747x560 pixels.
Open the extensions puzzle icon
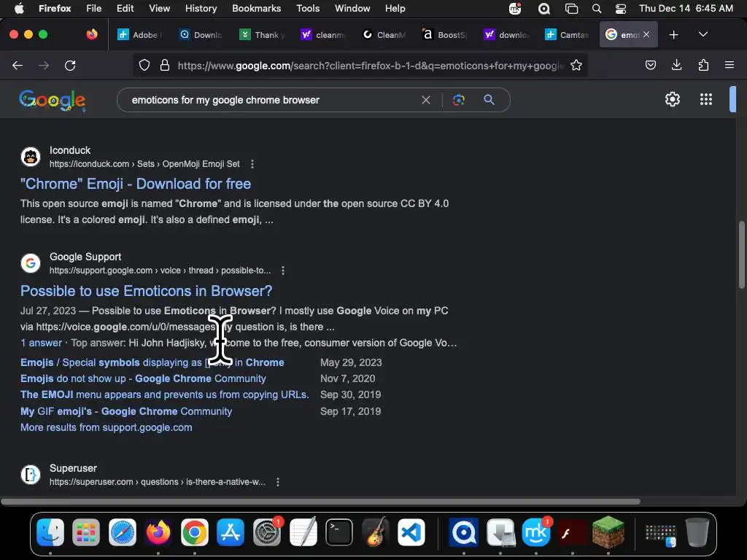[x=703, y=65]
